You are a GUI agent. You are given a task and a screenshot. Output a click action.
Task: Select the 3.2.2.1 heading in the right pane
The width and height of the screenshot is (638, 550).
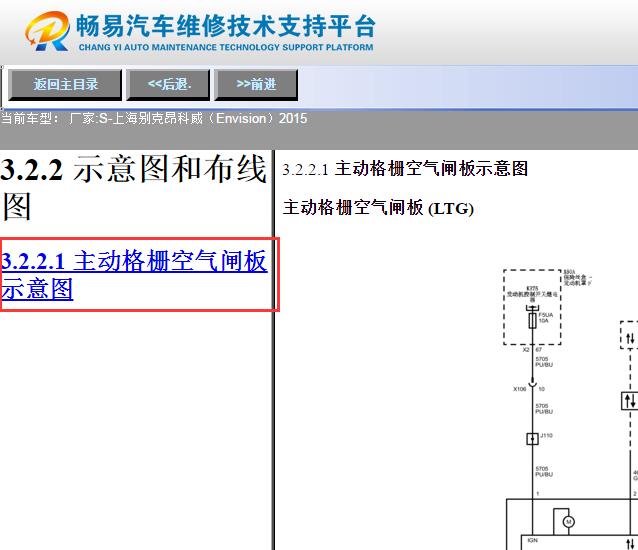(405, 169)
